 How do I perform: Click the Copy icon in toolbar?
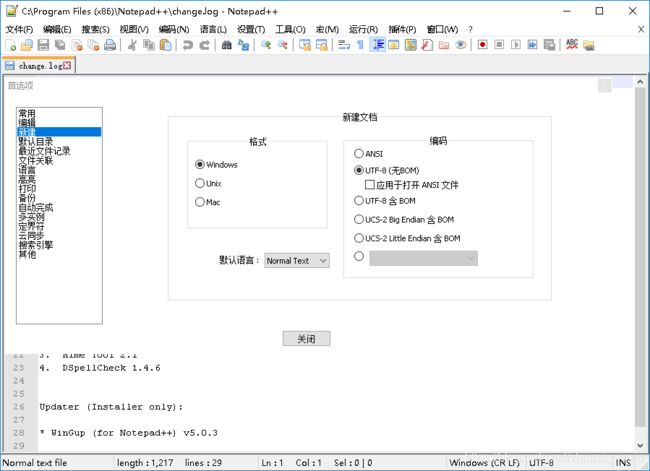pyautogui.click(x=148, y=45)
